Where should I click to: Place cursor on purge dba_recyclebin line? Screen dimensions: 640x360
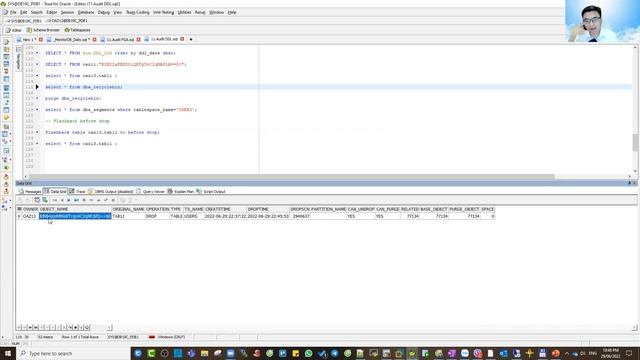[x=73, y=98]
